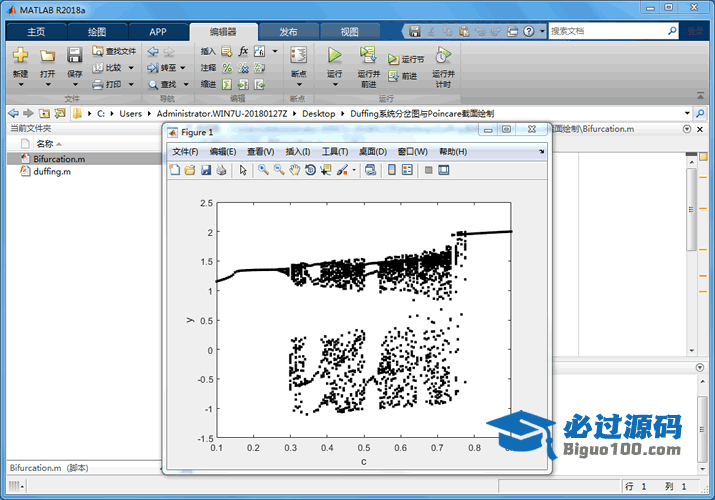Open Figure Edit (编辑) menu

pos(223,151)
